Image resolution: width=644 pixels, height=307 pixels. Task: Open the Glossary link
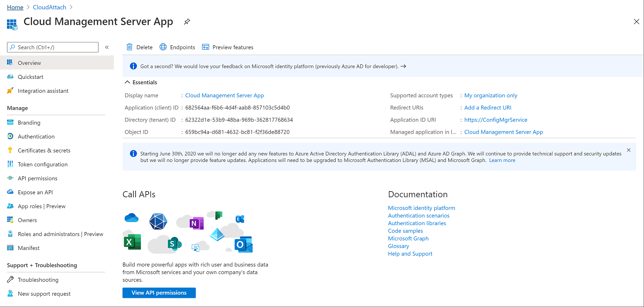tap(399, 246)
